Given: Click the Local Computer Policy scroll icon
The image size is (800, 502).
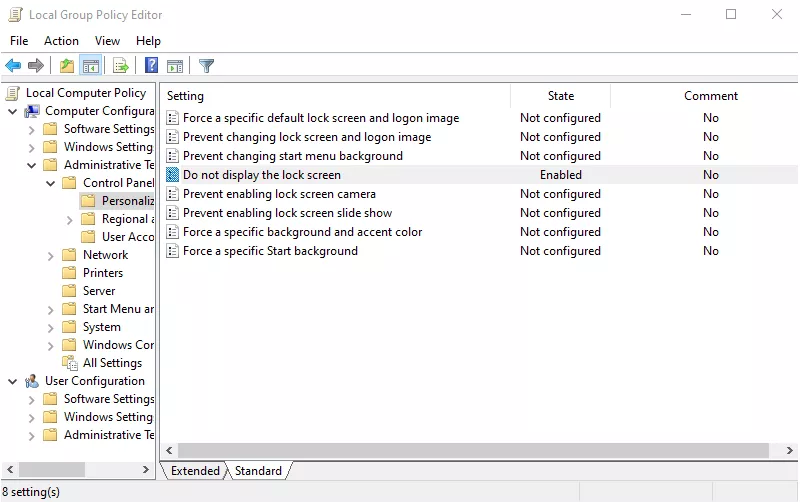Looking at the screenshot, I should (13, 93).
